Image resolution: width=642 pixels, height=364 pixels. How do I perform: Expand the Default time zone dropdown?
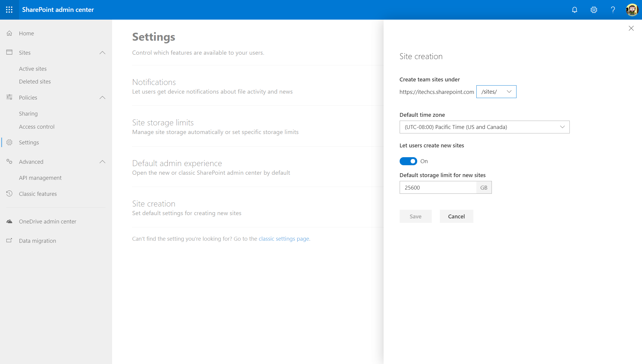(x=484, y=127)
